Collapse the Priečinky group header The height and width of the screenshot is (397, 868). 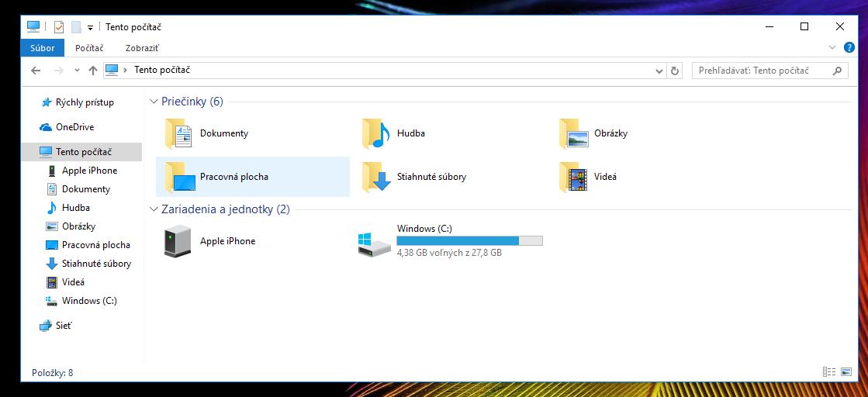tap(154, 102)
